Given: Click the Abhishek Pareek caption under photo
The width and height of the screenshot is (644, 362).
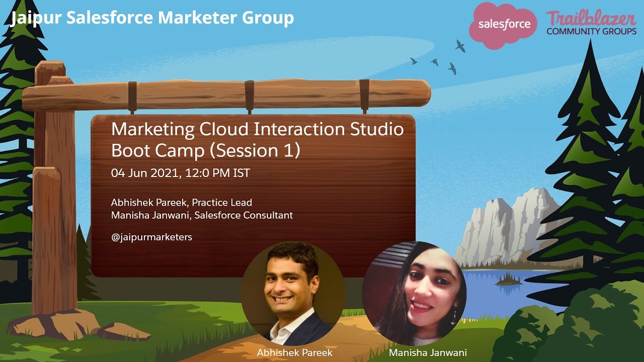Looking at the screenshot, I should (295, 353).
